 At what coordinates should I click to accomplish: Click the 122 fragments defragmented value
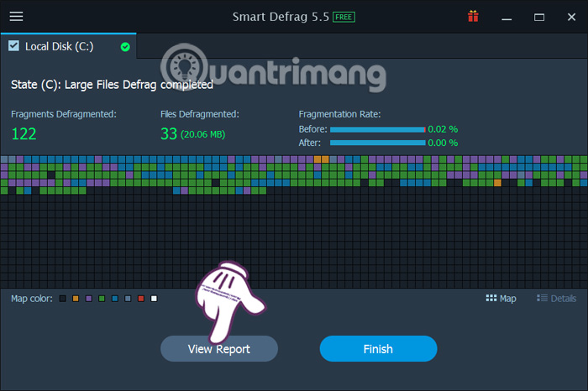coord(24,133)
